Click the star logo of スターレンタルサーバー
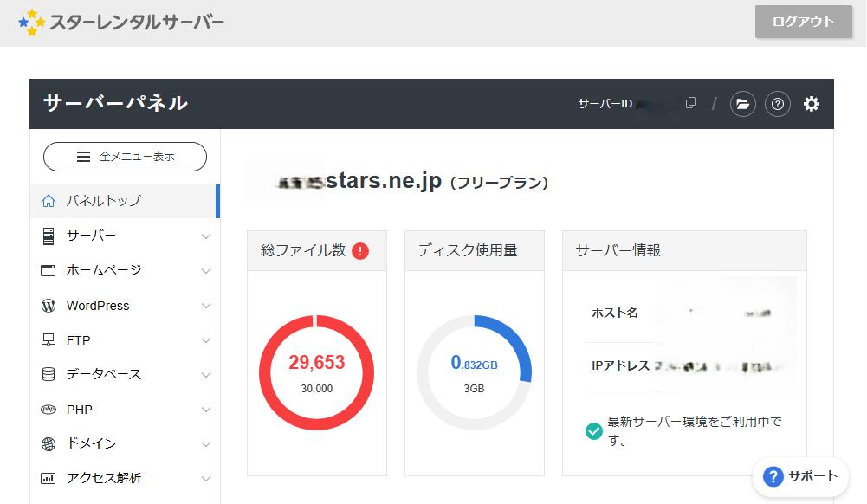Screen dimensions: 867x504 (32, 23)
